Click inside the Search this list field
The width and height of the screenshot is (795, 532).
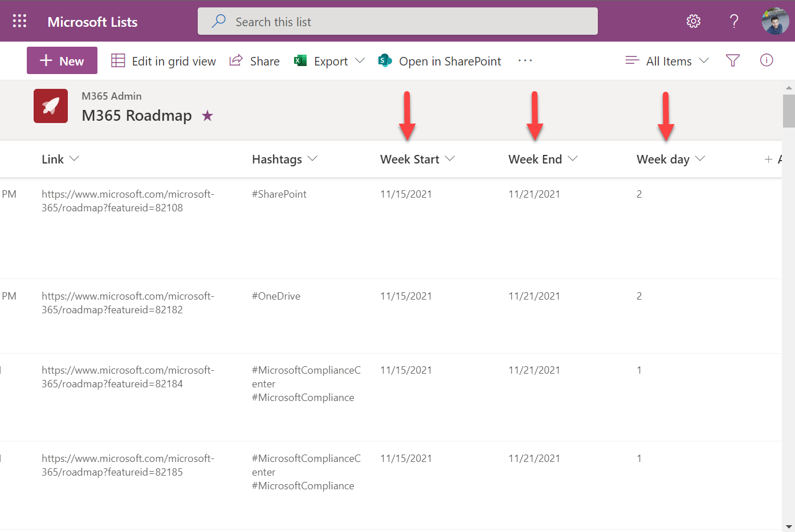coord(397,21)
